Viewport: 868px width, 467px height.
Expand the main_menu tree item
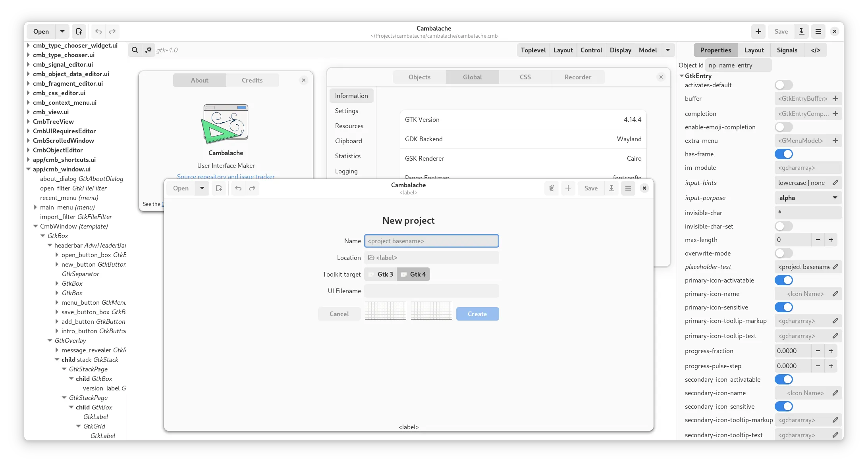point(35,207)
